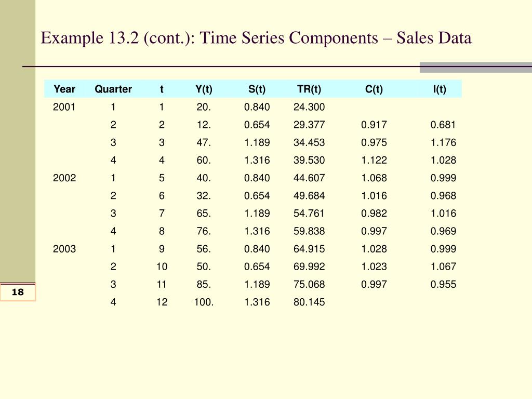The height and width of the screenshot is (399, 532).
Task: Click the 'C(t)' column header
Action: (x=374, y=89)
